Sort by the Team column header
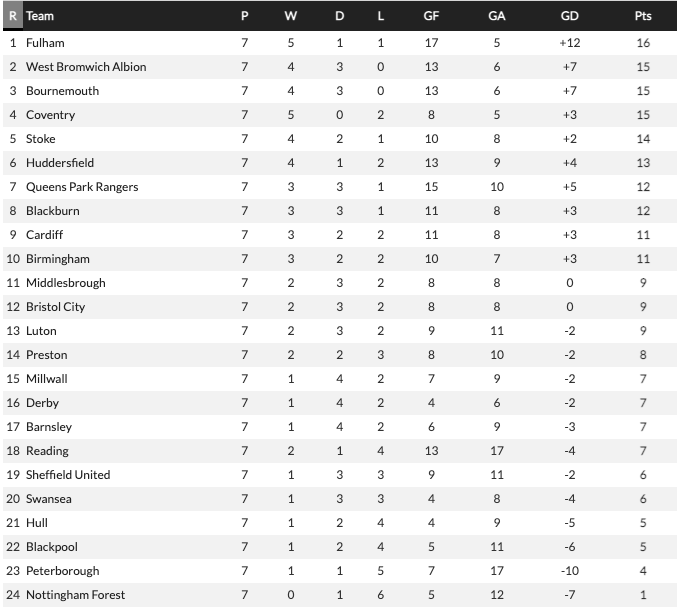The height and width of the screenshot is (610, 677). coord(40,16)
